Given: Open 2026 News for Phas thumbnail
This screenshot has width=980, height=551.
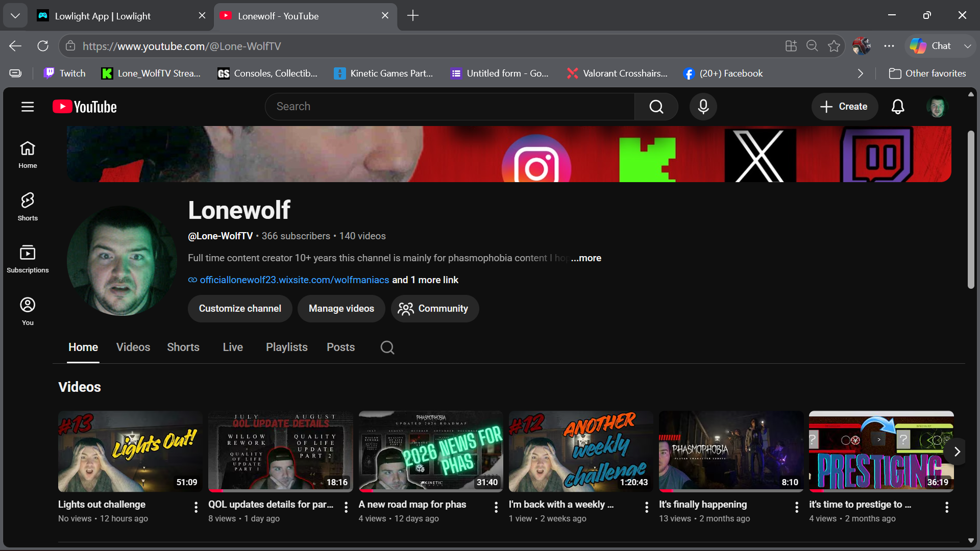Looking at the screenshot, I should [x=431, y=452].
